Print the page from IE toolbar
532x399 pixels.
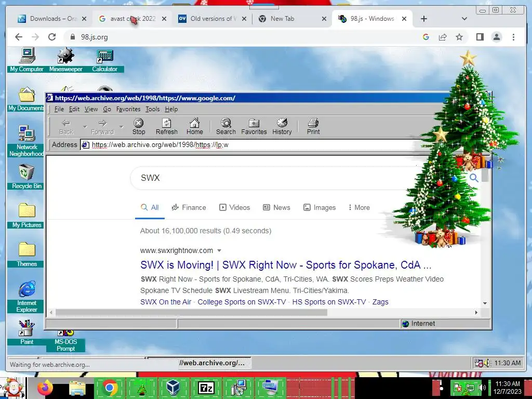(x=313, y=127)
